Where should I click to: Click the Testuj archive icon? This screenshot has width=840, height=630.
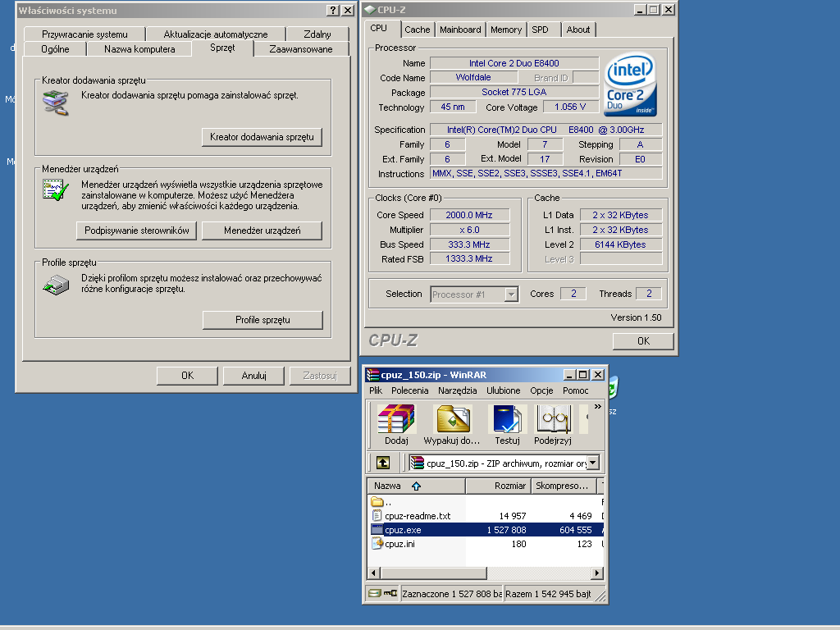click(507, 418)
